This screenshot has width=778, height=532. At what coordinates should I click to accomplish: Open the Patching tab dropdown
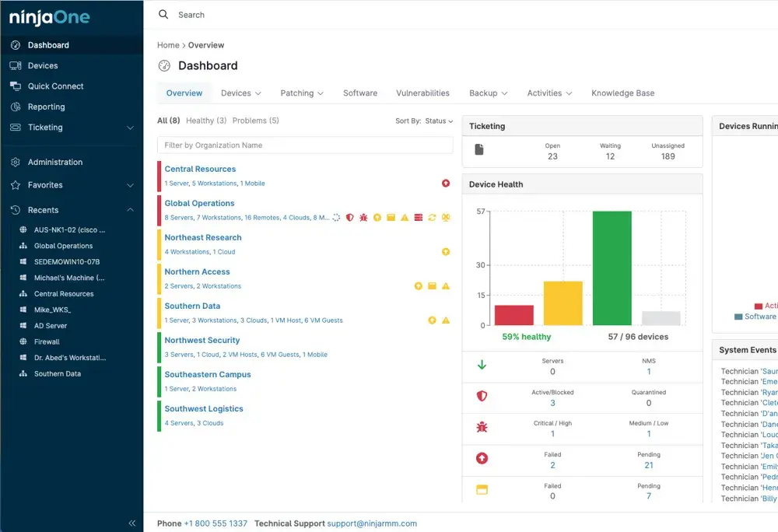(x=302, y=93)
